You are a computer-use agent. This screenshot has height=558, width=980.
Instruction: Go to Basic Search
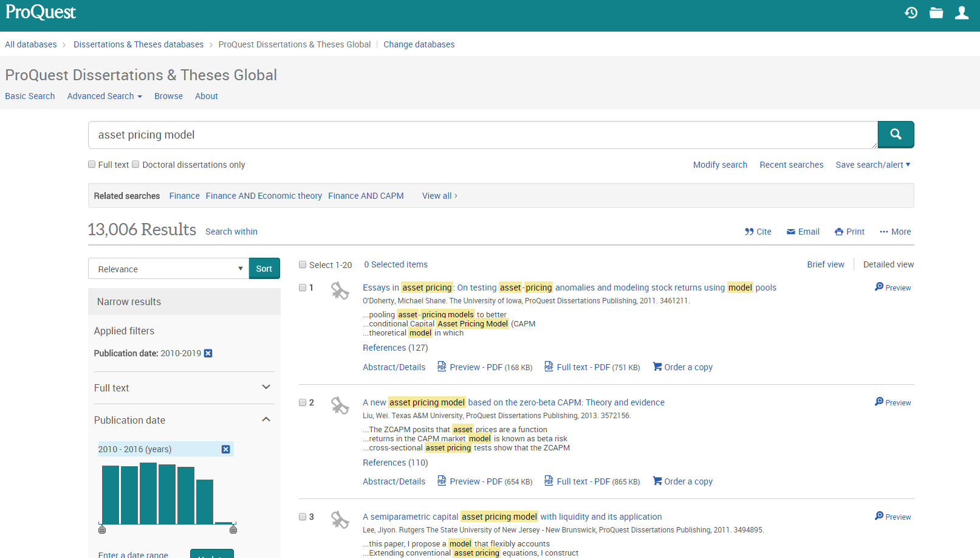click(x=30, y=96)
